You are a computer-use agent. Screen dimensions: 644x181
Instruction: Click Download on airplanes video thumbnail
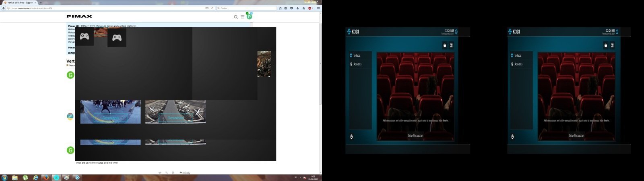pyautogui.click(x=175, y=118)
